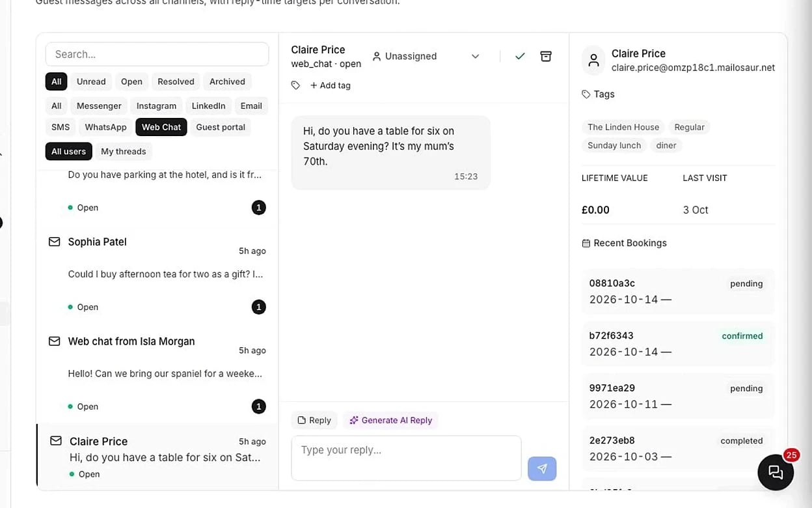
Task: Open Sophia Patel conversation
Action: 157,274
